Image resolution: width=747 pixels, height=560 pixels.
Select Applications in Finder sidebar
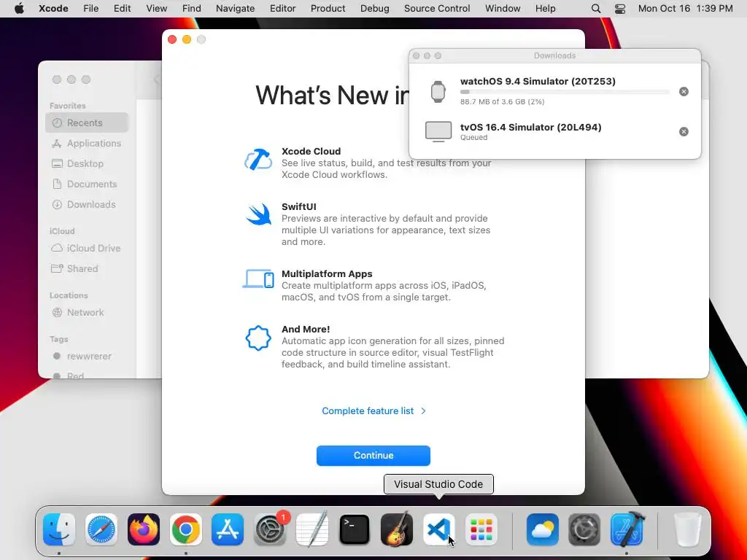tap(88, 144)
